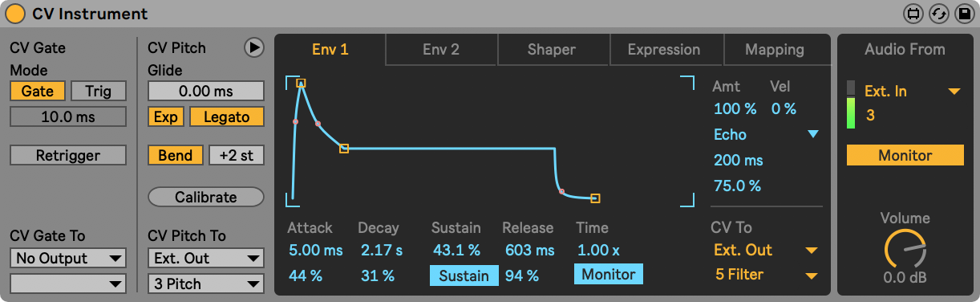
Task: Click the Volume knob
Action: tap(905, 250)
